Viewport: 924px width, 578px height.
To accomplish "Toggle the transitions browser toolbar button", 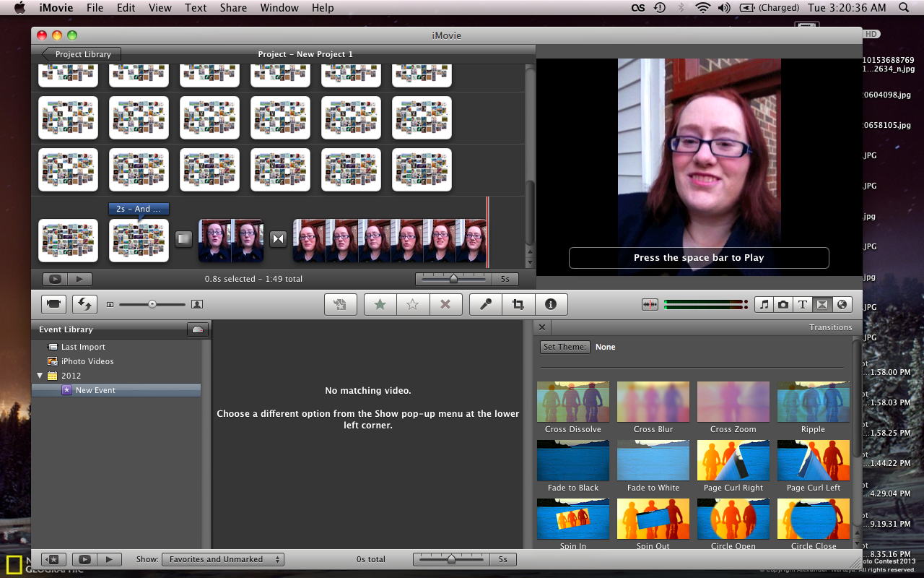I will (x=822, y=305).
